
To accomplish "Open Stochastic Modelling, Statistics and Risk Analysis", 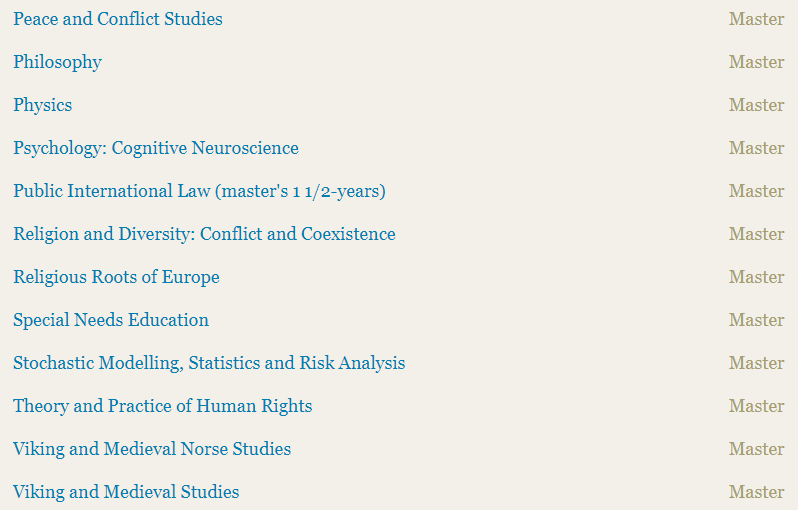I will pos(209,363).
